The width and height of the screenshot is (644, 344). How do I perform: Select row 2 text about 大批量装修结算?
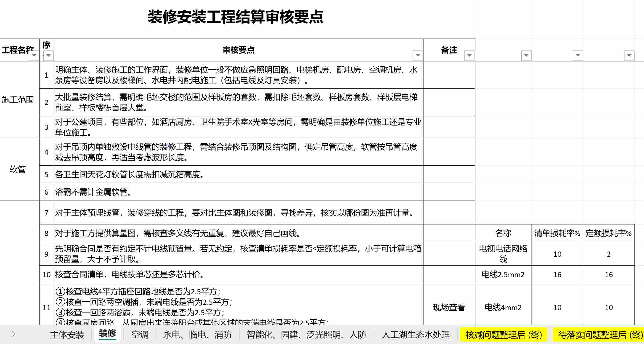point(239,102)
